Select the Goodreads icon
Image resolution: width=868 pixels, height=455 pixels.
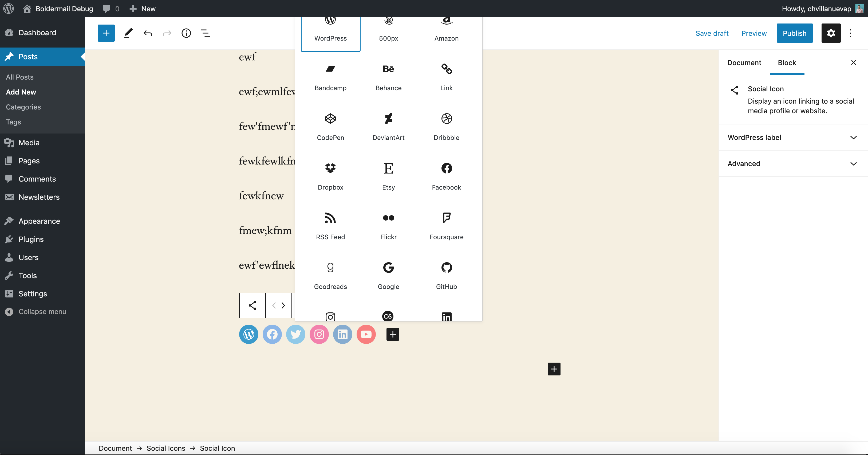coord(330,276)
